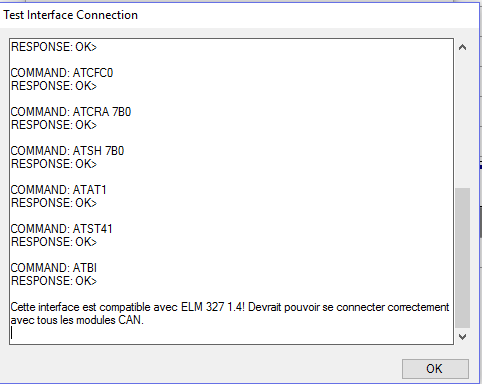Click the RESPONSE line below ATST41 command
The height and width of the screenshot is (385, 482).
(x=54, y=242)
